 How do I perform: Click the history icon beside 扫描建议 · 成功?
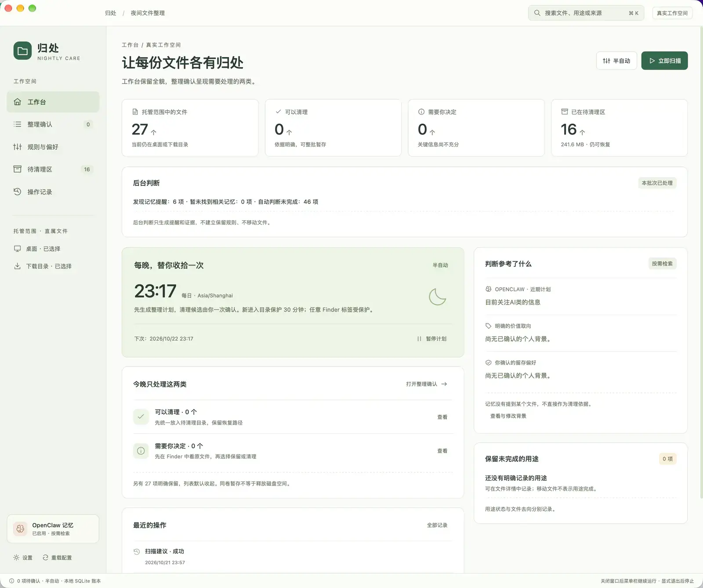[x=137, y=552]
